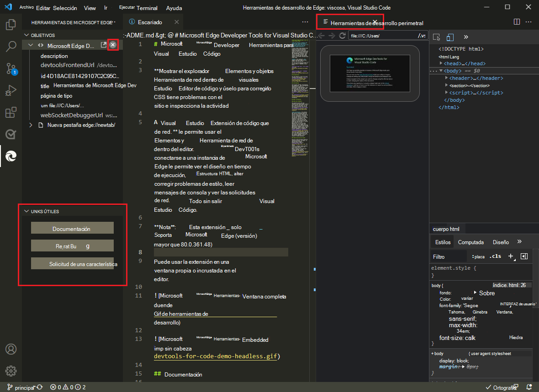
Task: Open devtools-for-code-demo-headless.gif link
Action: coord(216,356)
